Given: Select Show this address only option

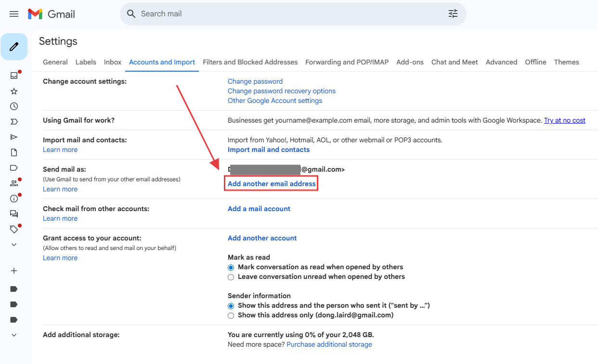Looking at the screenshot, I should click(x=231, y=315).
